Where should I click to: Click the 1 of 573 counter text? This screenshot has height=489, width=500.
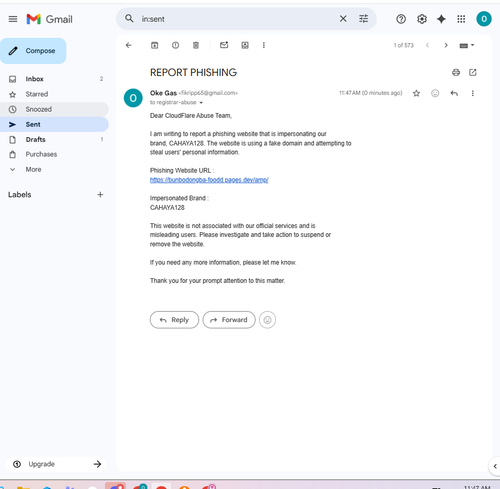coord(403,45)
